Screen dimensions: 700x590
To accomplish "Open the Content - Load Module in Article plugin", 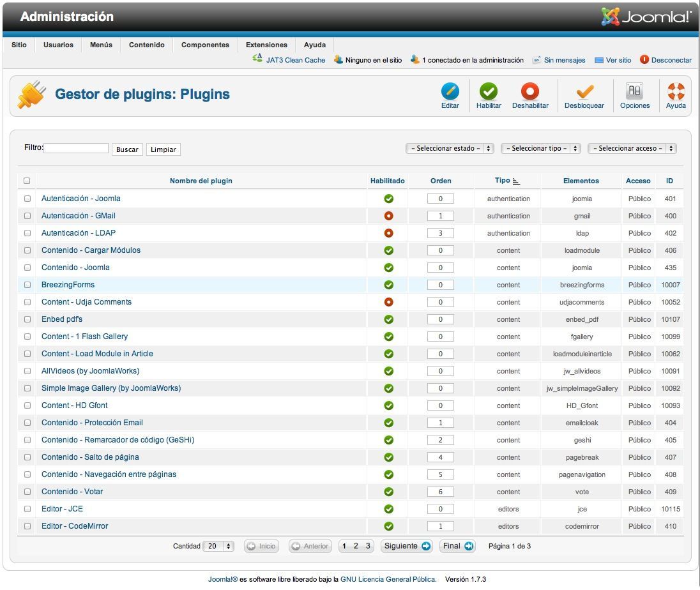I will pyautogui.click(x=97, y=354).
